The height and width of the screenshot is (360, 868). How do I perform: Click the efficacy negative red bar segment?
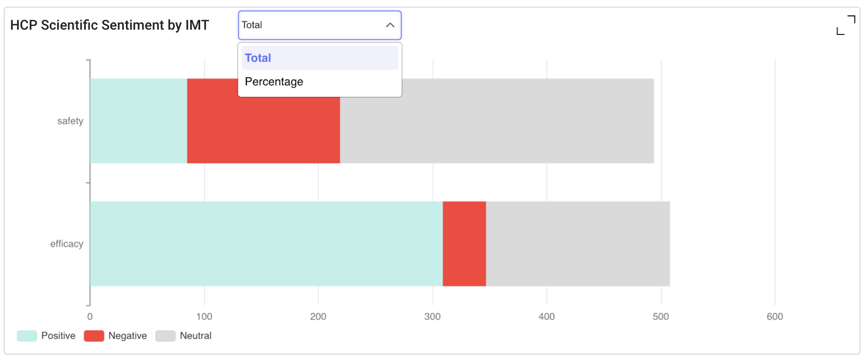coord(464,244)
